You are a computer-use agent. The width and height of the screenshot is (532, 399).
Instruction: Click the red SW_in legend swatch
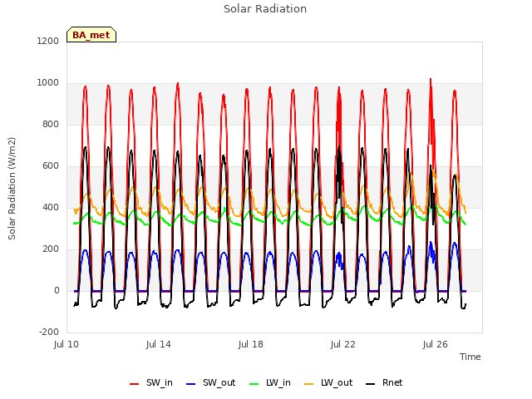135,384
